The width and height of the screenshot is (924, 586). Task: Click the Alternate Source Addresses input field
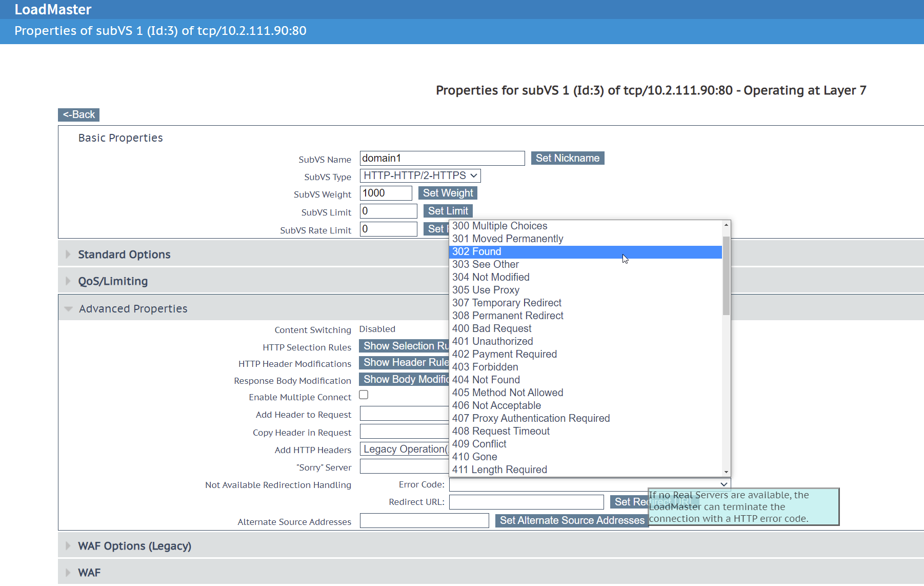coord(424,520)
